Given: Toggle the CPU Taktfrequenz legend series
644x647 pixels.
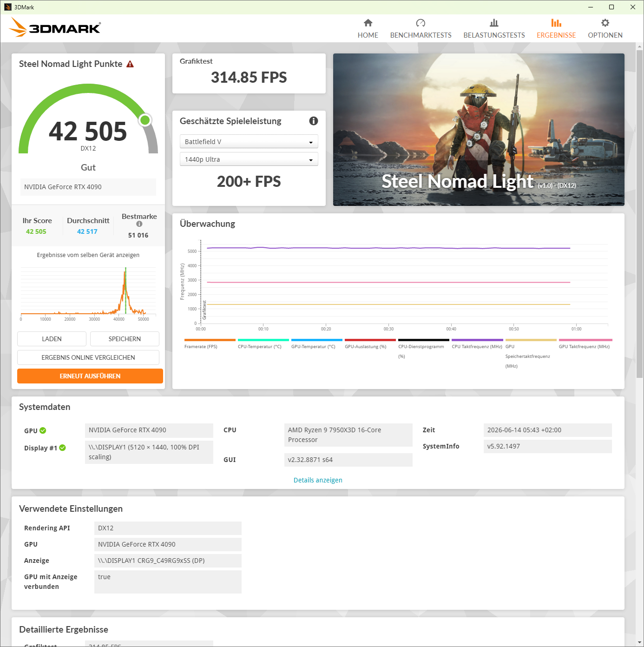Looking at the screenshot, I should 477,346.
